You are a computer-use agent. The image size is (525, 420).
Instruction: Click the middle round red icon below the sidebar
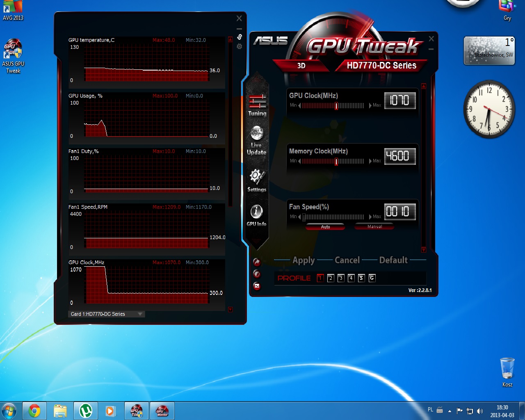(257, 274)
